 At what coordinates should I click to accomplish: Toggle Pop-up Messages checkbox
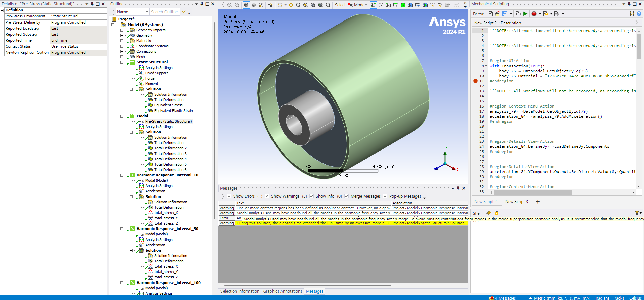[x=385, y=196]
